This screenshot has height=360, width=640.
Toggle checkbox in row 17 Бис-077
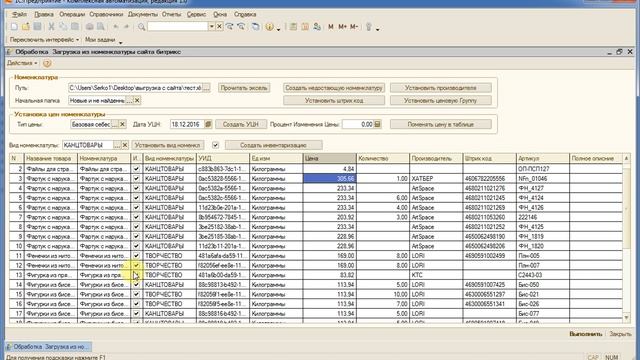(x=136, y=313)
